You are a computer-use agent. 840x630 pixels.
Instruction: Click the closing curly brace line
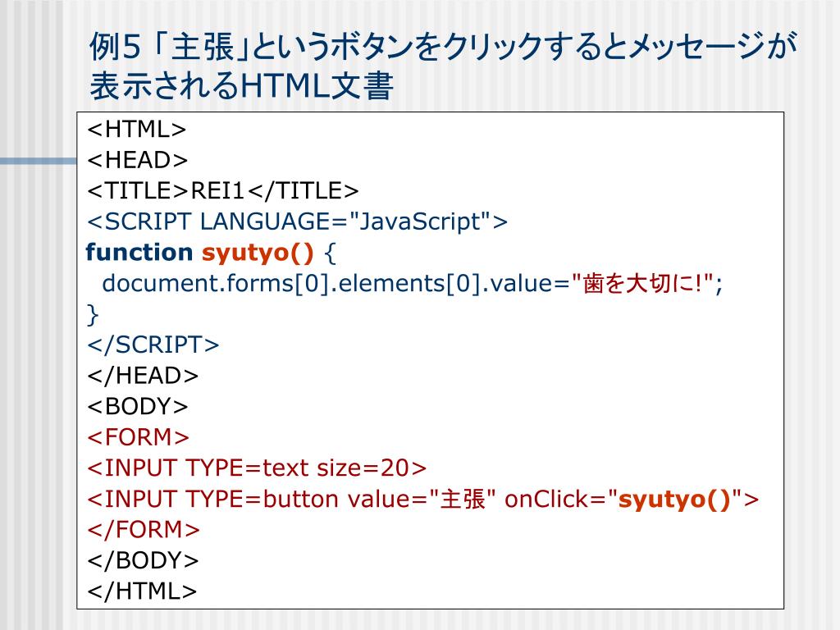point(93,314)
